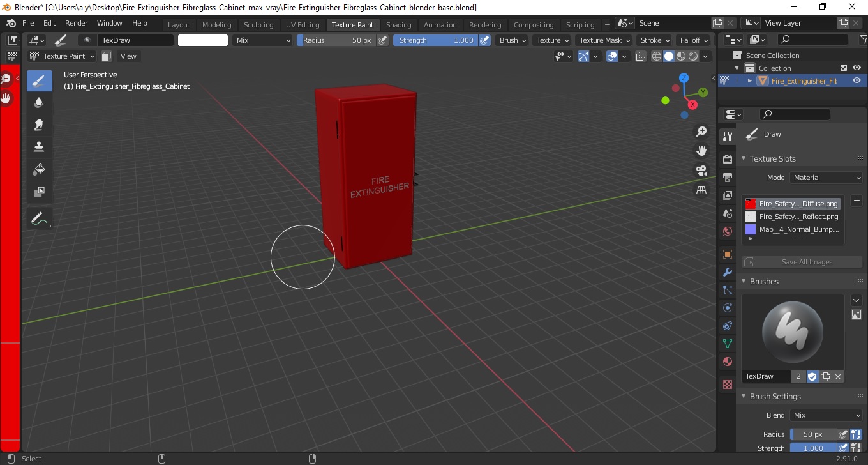The height and width of the screenshot is (465, 868).
Task: Switch to the UV Editing workspace tab
Action: click(x=303, y=25)
